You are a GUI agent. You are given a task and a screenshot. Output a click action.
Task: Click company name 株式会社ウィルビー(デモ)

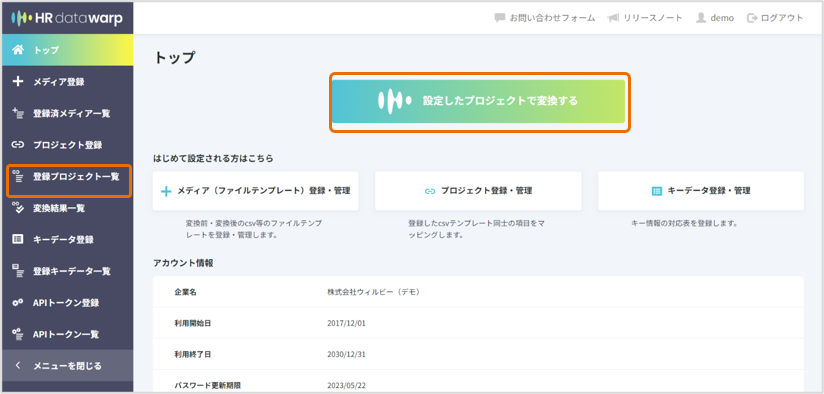click(x=373, y=292)
